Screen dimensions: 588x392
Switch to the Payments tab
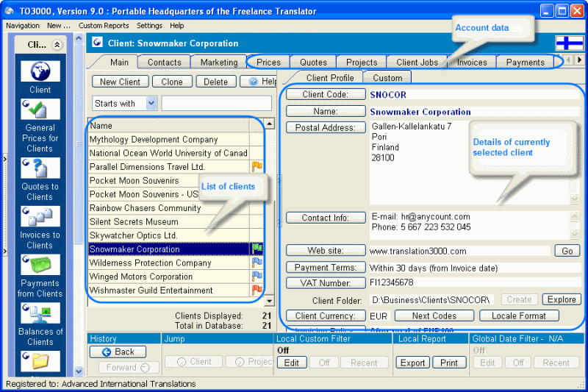tap(525, 63)
